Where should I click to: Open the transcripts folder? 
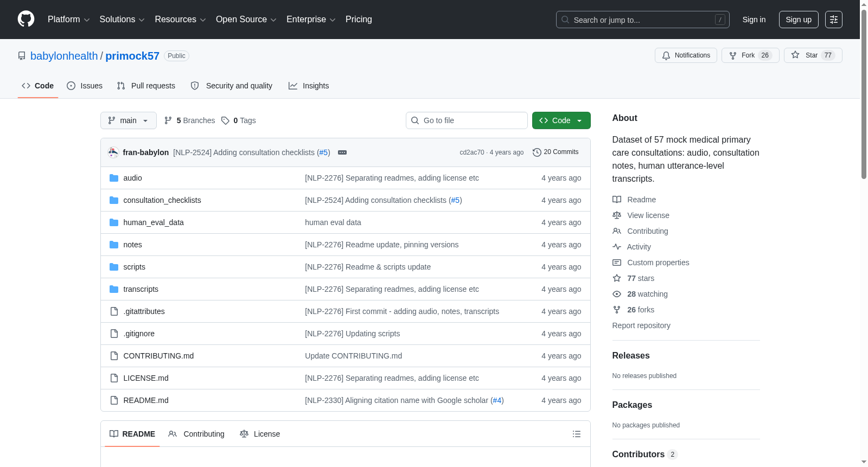click(141, 289)
